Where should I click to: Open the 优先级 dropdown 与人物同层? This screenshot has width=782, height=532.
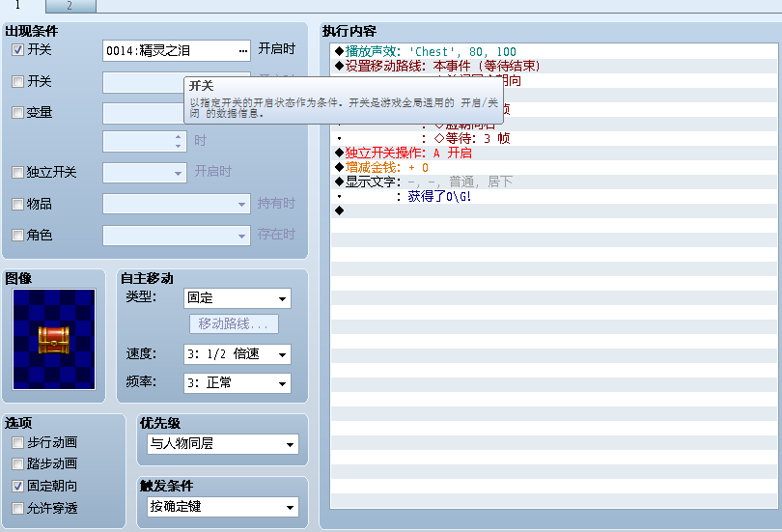[x=223, y=444]
